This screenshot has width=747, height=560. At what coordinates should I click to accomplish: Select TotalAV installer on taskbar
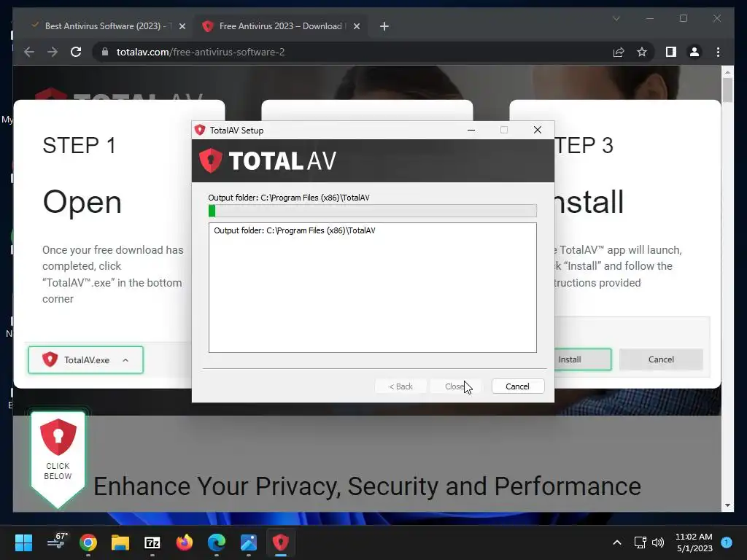pos(281,542)
